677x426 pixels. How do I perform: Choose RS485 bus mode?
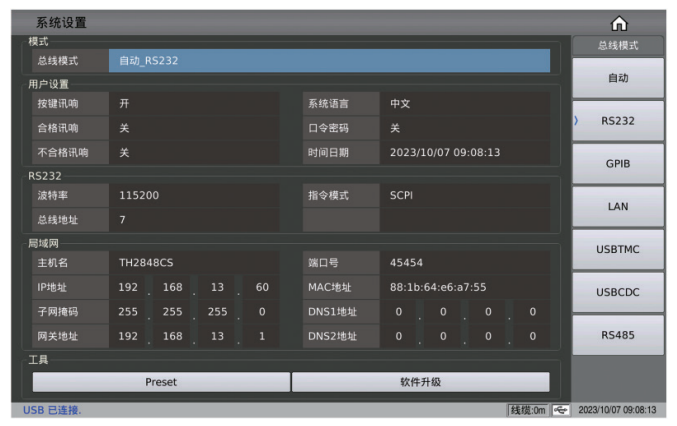click(x=617, y=335)
